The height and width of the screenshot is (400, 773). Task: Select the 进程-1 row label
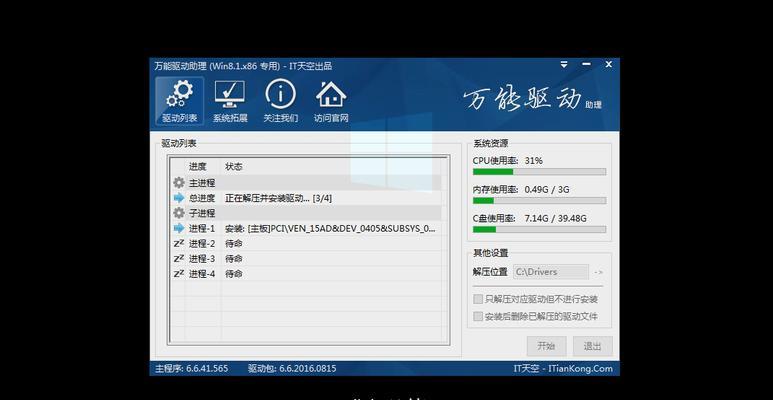tap(202, 228)
